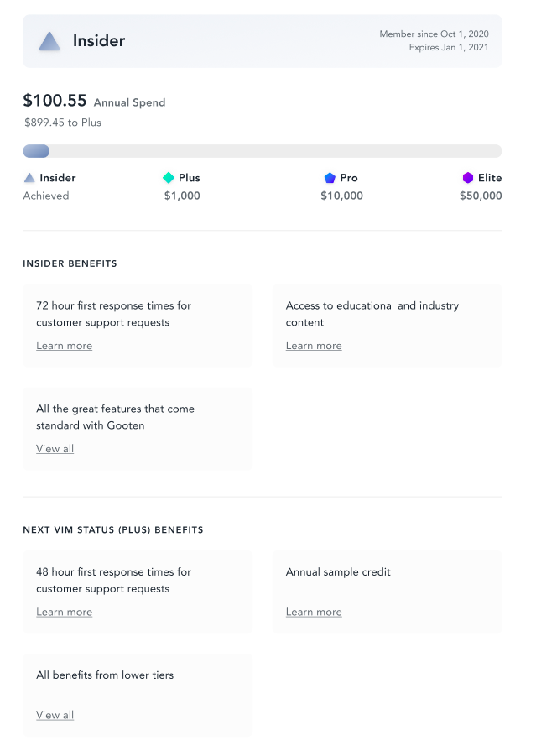Open Learn more for educational and industry content
The height and width of the screenshot is (756, 536).
click(314, 346)
